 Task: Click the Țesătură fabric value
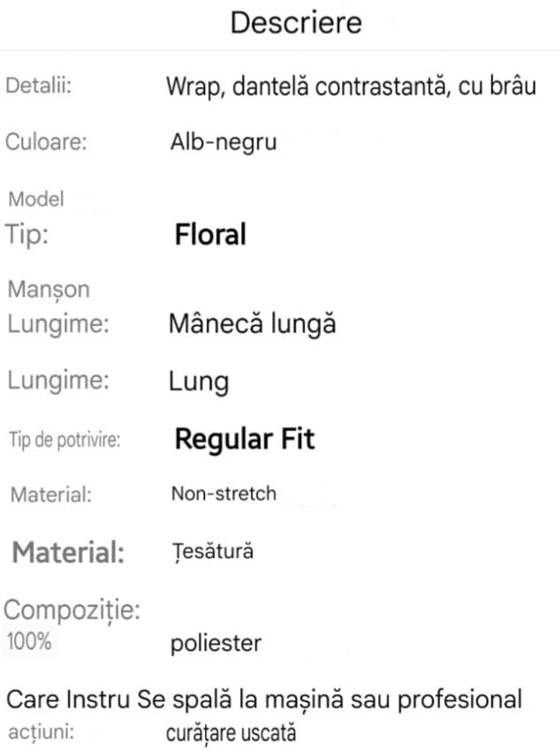212,552
